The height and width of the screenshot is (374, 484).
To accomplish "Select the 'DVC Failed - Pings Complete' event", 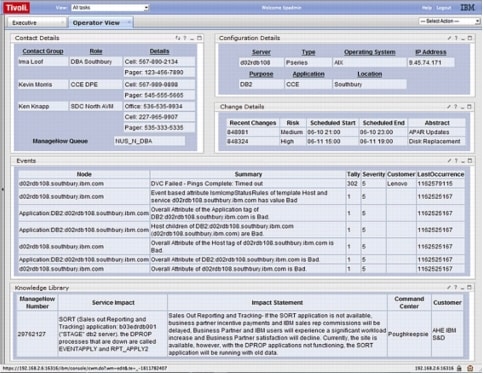I will [248, 184].
